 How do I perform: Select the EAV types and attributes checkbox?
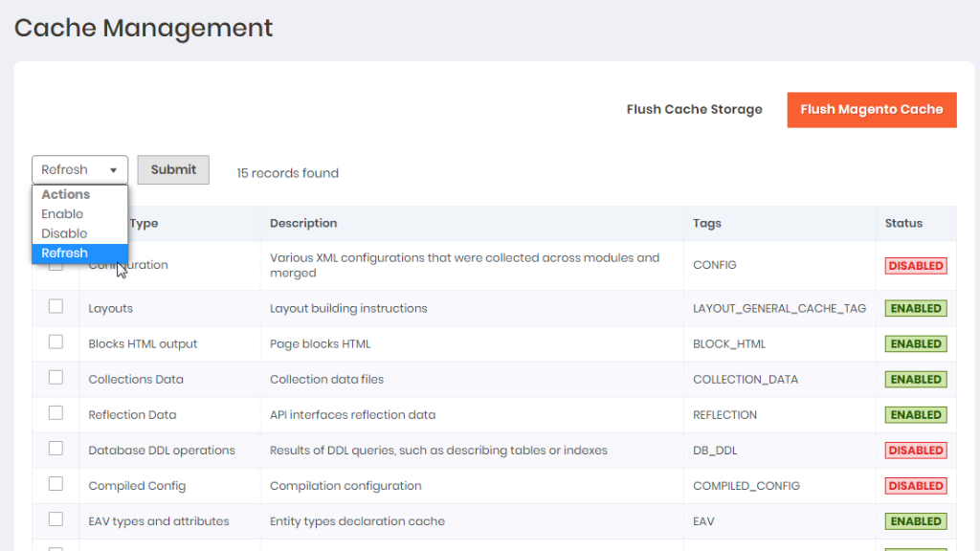[x=56, y=519]
